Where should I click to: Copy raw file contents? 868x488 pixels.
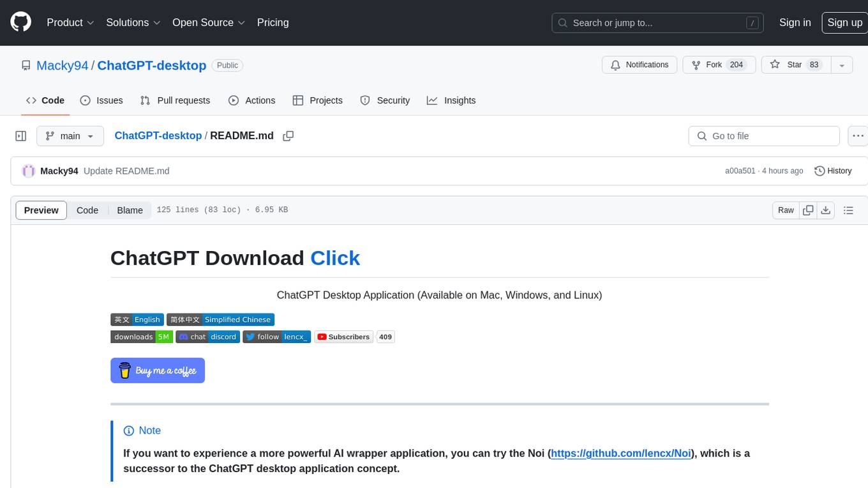point(808,210)
